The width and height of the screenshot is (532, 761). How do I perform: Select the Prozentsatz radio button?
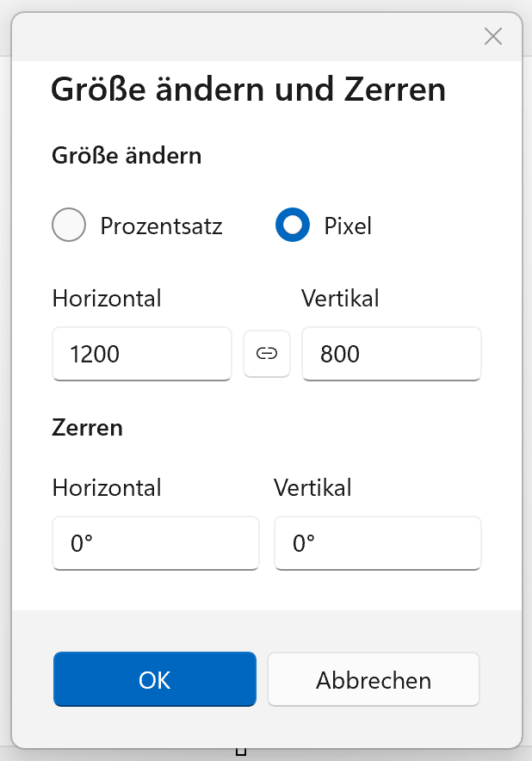click(x=69, y=225)
